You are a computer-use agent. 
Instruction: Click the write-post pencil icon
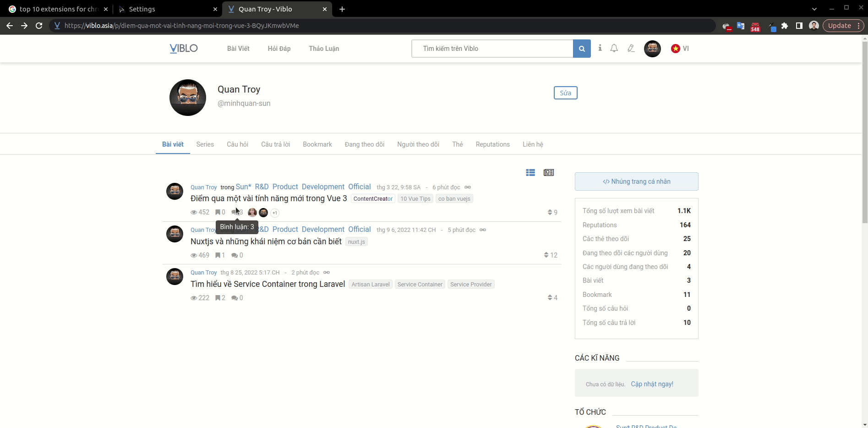pyautogui.click(x=631, y=48)
